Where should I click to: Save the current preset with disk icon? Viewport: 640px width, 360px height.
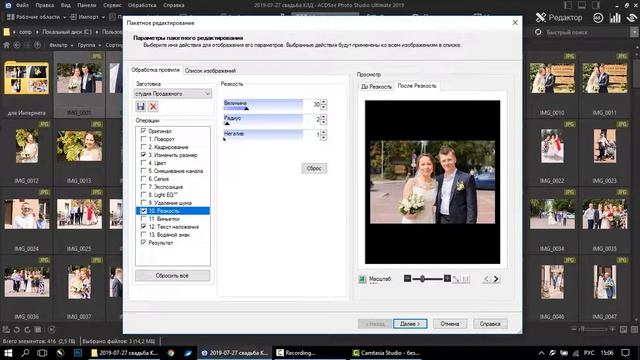140,107
